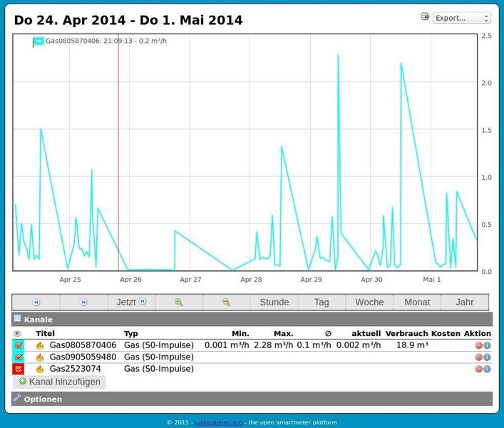Zoom out of the chart
This screenshot has width=504, height=428.
click(227, 302)
